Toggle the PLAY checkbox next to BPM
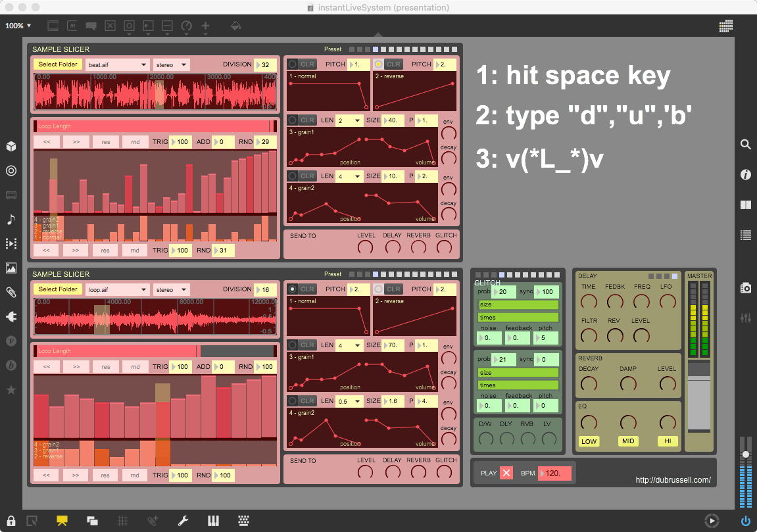Viewport: 757px width, 532px height. tap(506, 473)
